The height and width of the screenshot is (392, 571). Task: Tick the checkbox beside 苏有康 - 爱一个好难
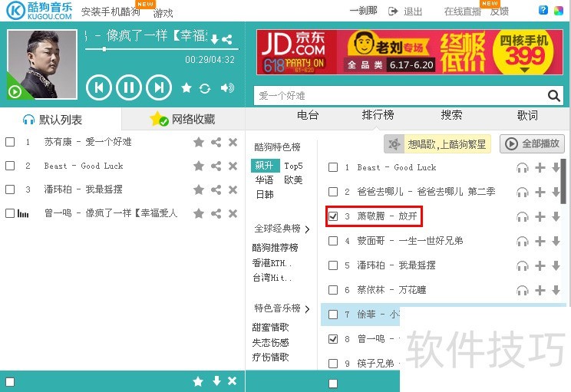click(x=10, y=142)
